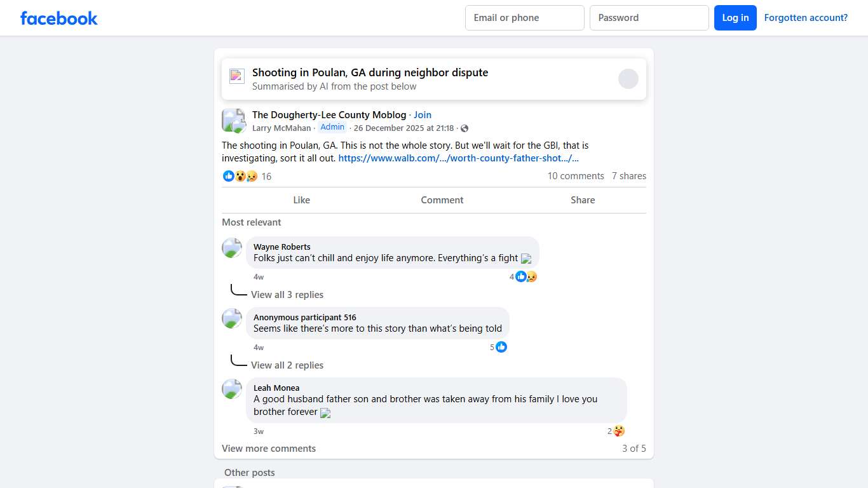
Task: Show more comments on the post
Action: [269, 449]
